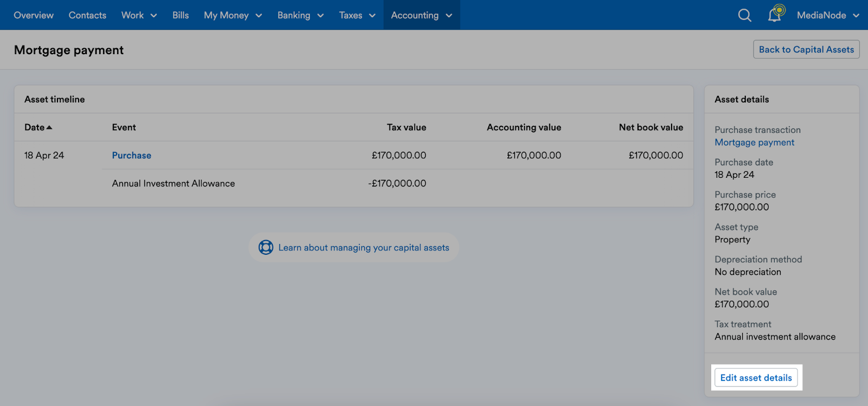The image size is (868, 406).
Task: Open the Bills page
Action: click(x=181, y=15)
